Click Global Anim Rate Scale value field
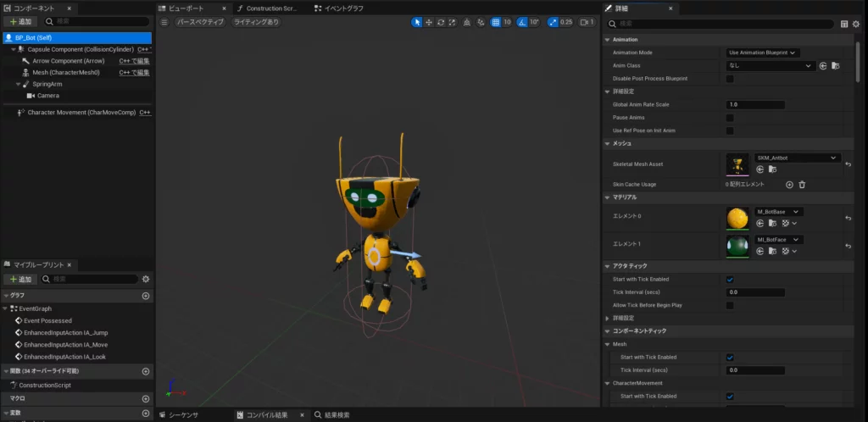Image resolution: width=868 pixels, height=422 pixels. point(754,104)
